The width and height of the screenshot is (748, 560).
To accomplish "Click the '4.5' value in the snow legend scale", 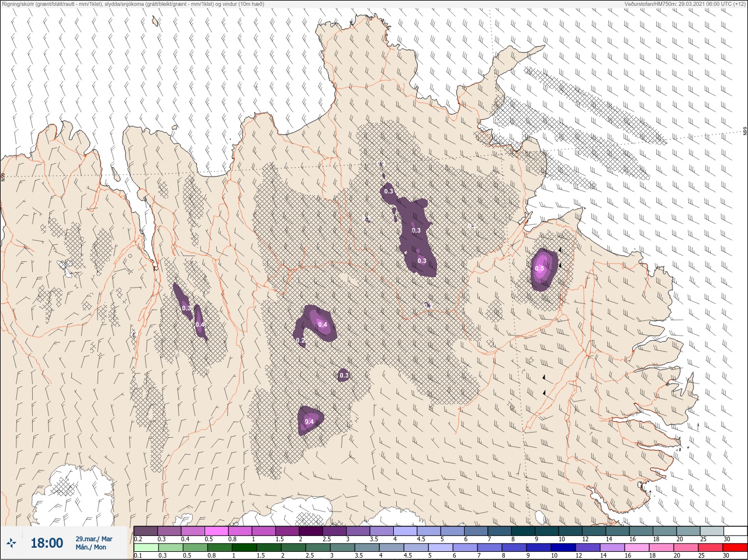I will point(421,539).
